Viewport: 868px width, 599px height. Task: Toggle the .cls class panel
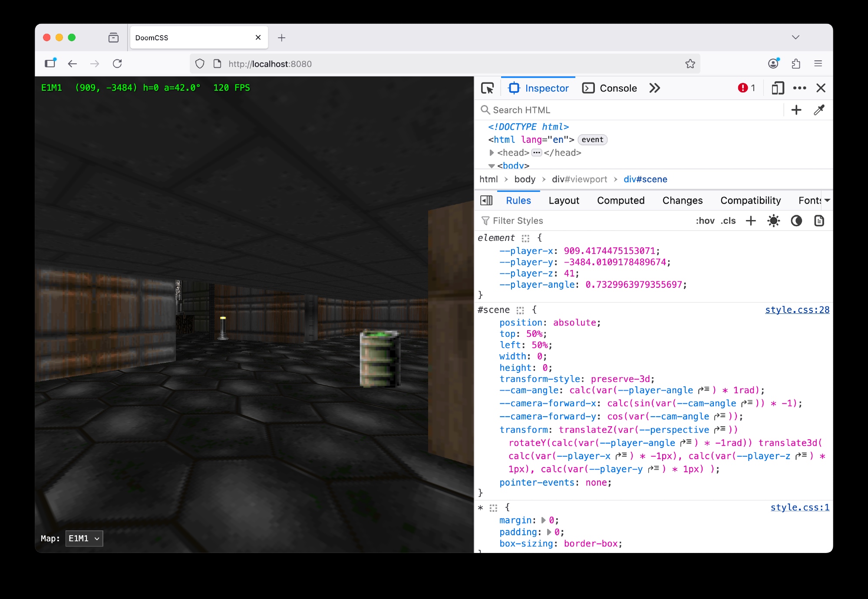pos(728,221)
